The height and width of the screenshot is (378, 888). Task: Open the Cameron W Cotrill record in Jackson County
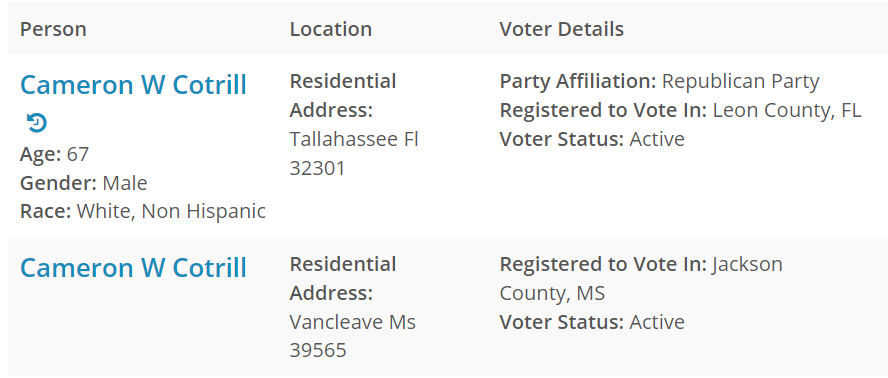click(x=133, y=268)
